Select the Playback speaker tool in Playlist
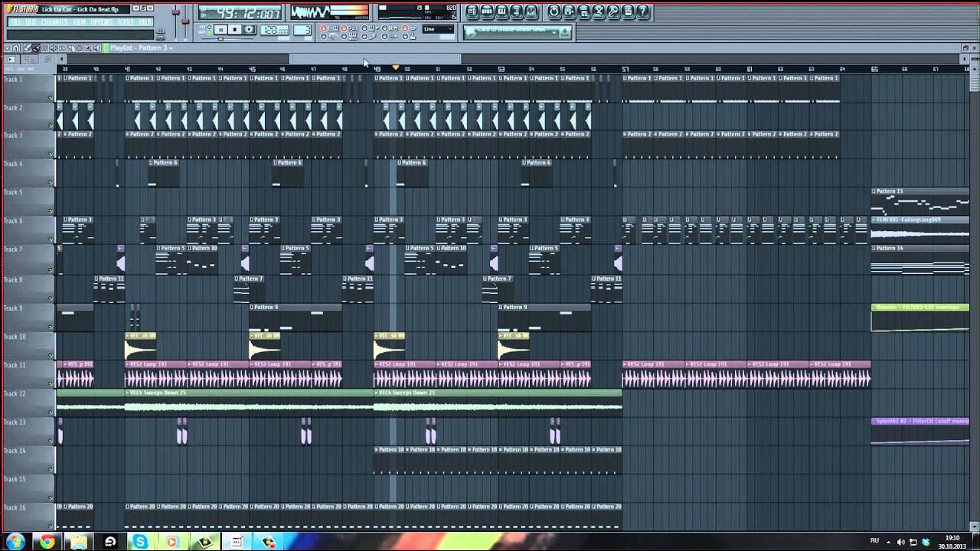 tap(96, 48)
